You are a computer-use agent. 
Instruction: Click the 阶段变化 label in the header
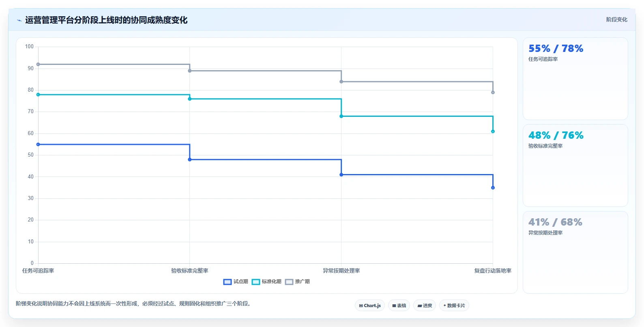(x=616, y=19)
